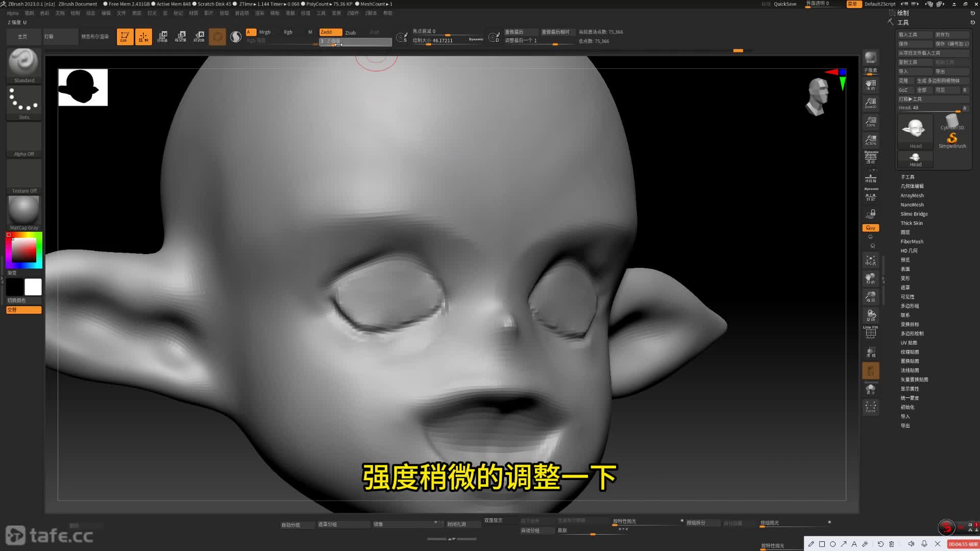The image size is (980, 551).
Task: Open the LightBox (灯箱) button
Action: pyautogui.click(x=60, y=37)
